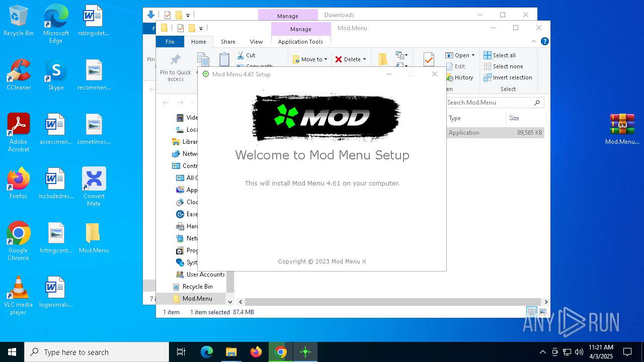Click the Pin to Quick access icon
Screen dimensions: 644x362
pyautogui.click(x=176, y=67)
